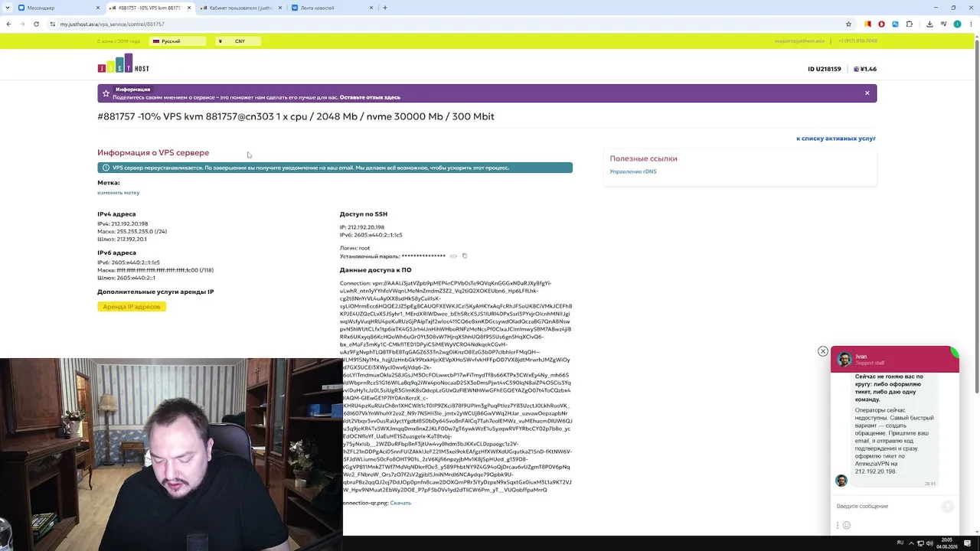Open Chrome three-dot menu

click(x=971, y=24)
